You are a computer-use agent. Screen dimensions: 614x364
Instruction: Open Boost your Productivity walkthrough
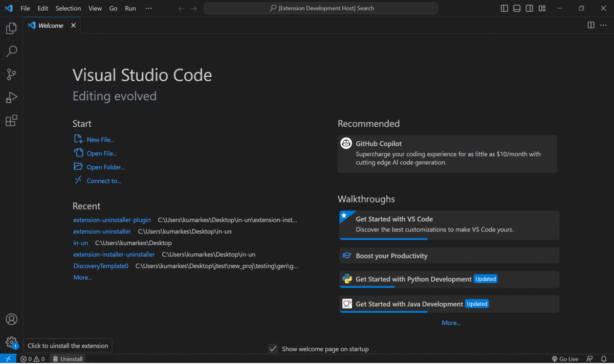449,256
